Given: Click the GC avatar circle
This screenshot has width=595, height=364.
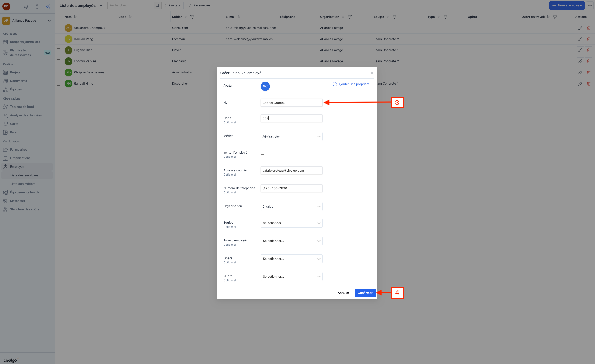Looking at the screenshot, I should click(265, 86).
